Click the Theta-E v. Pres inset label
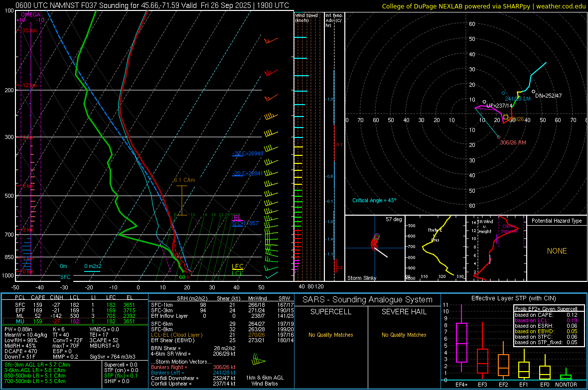Image resolution: width=588 pixels, height=390 pixels. [x=435, y=235]
